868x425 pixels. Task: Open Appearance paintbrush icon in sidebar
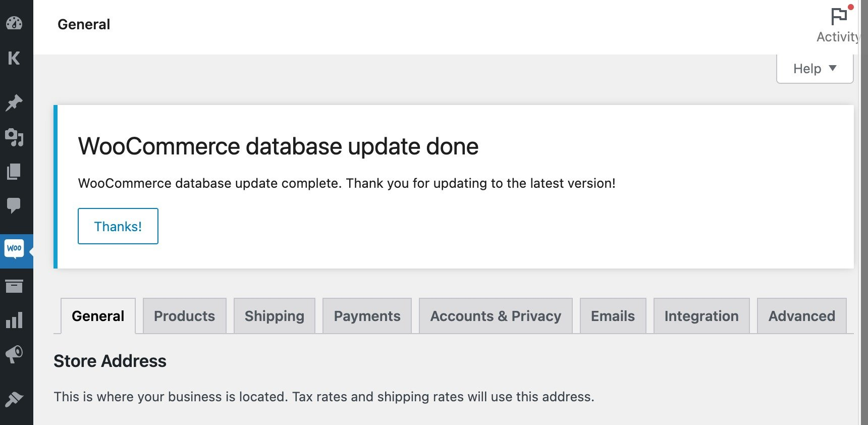(x=14, y=399)
